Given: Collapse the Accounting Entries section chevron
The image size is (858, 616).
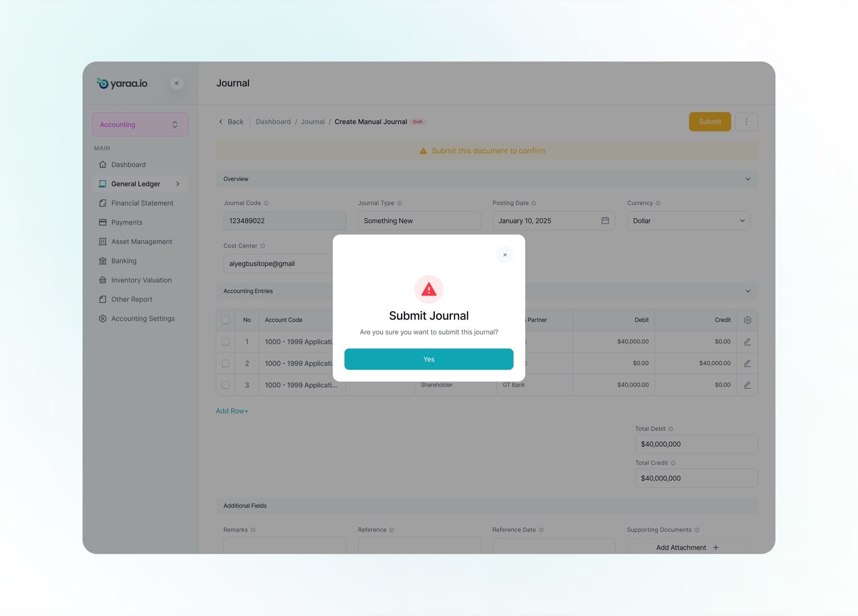Looking at the screenshot, I should point(748,291).
